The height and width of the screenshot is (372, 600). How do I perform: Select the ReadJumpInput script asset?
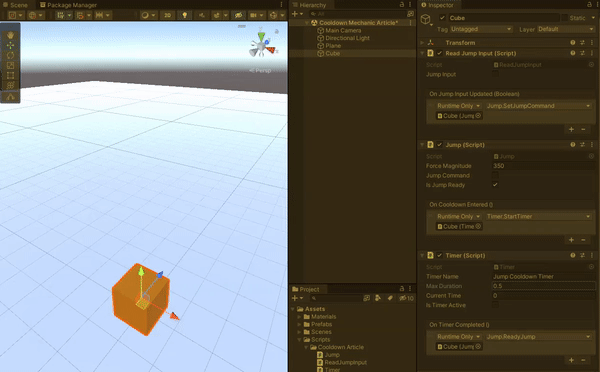(x=342, y=362)
